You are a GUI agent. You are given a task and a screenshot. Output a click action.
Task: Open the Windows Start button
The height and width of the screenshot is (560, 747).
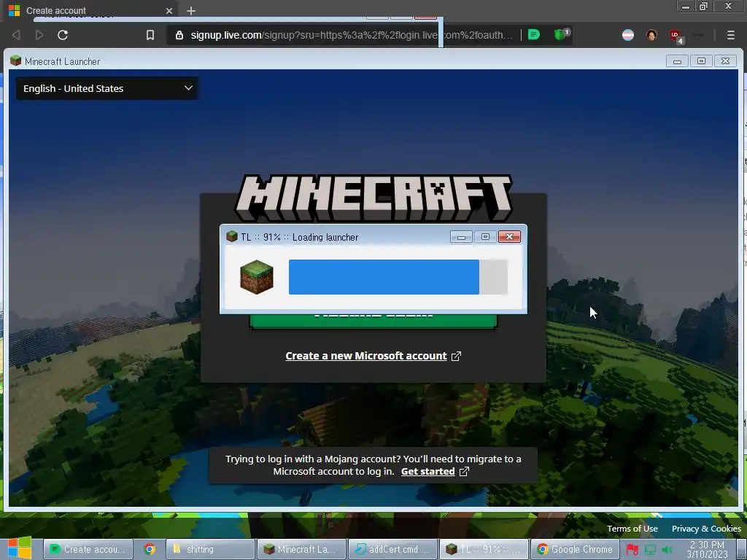[x=19, y=548]
